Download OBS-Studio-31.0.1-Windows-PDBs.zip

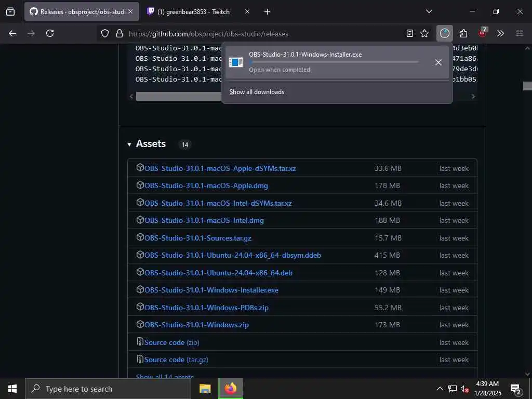click(206, 308)
